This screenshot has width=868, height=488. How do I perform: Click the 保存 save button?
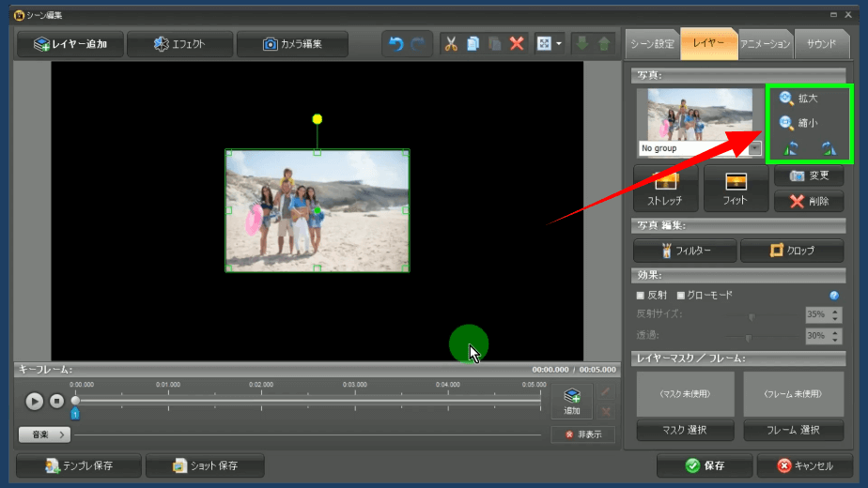704,465
